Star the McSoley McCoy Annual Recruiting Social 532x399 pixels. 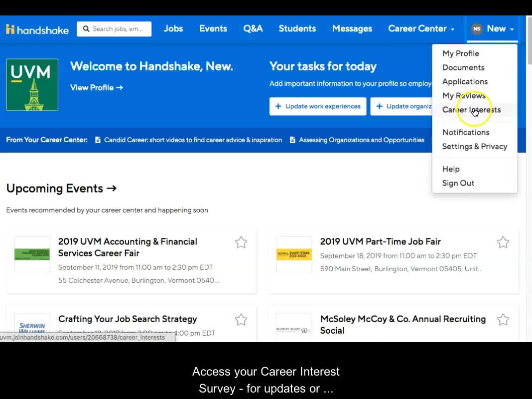[x=503, y=320]
